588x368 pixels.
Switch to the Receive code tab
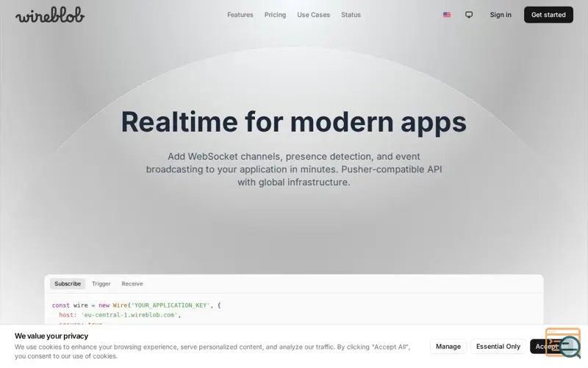132,283
